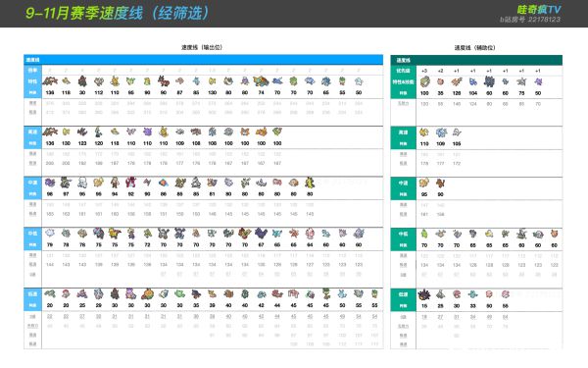This screenshot has height=368, width=588.
Task: Select the sprite above 118 in the left 特性 row
Action: coord(66,80)
